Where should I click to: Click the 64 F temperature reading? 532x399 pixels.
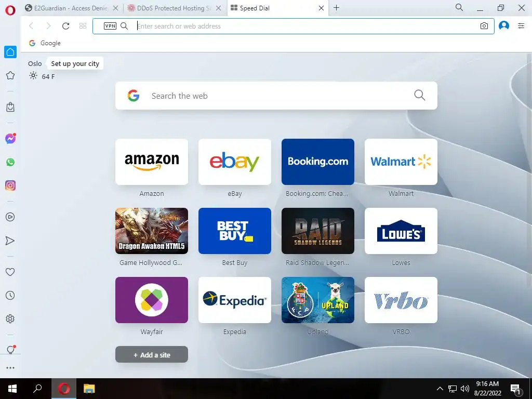click(48, 77)
